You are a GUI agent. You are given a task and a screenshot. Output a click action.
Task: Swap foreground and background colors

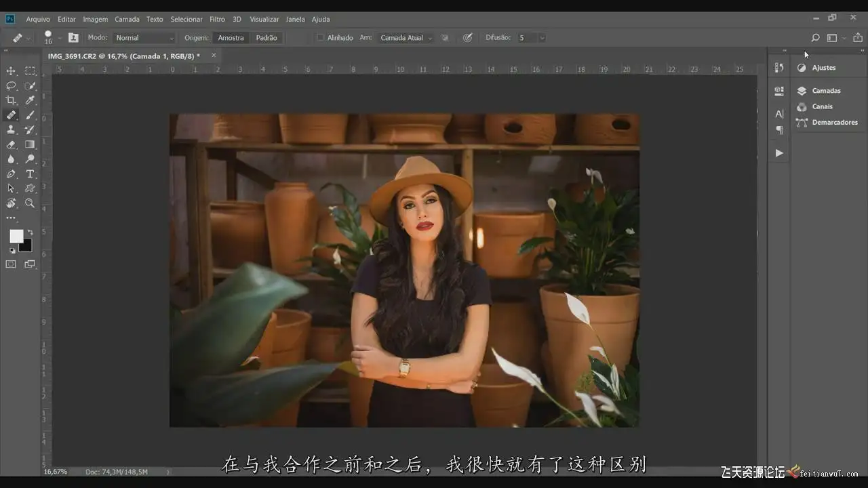pos(30,232)
